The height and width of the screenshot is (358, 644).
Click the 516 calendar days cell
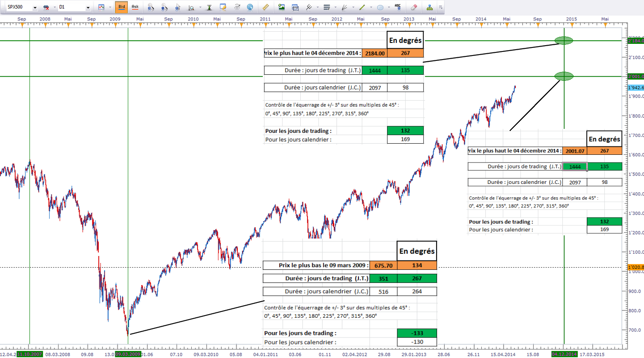[x=384, y=291]
